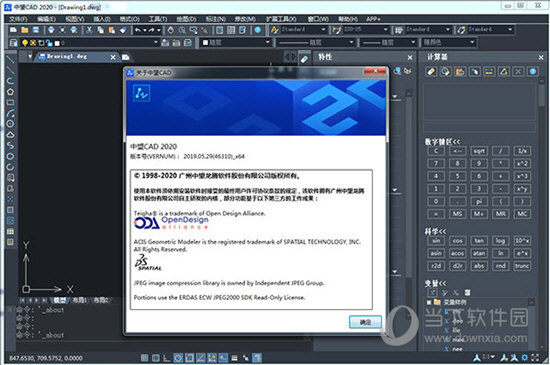
Task: Open the layer list dropdown
Action: point(156,42)
